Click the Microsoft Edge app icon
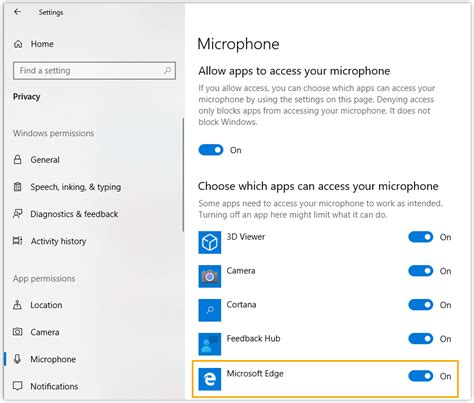The height and width of the screenshot is (403, 474). pyautogui.click(x=210, y=379)
